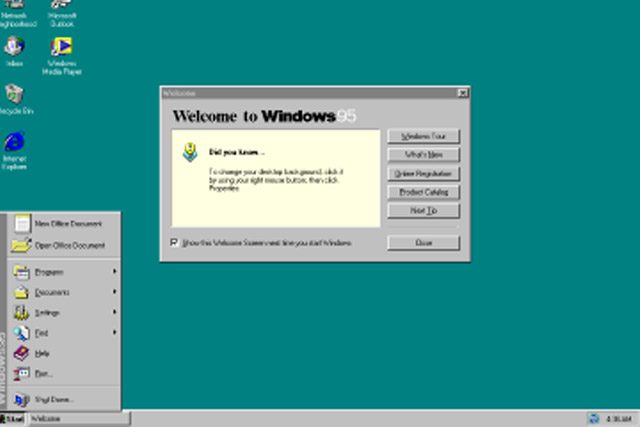Viewport: 640px width, 427px height.
Task: Select the Recycle Bin desktop icon
Action: (x=16, y=99)
